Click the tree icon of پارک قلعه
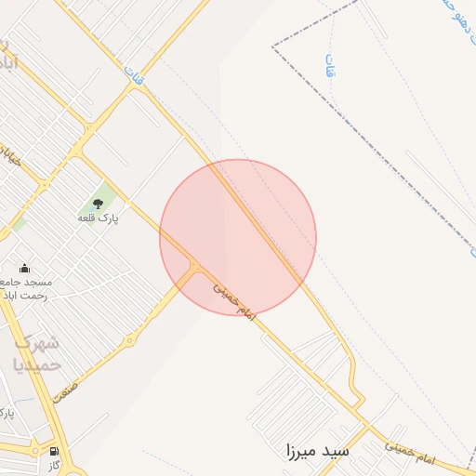476x476 pixels. 98,204
